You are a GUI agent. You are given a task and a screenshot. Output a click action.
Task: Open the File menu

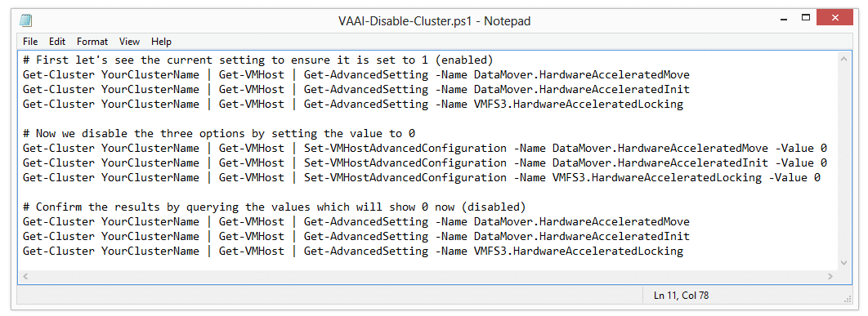30,42
